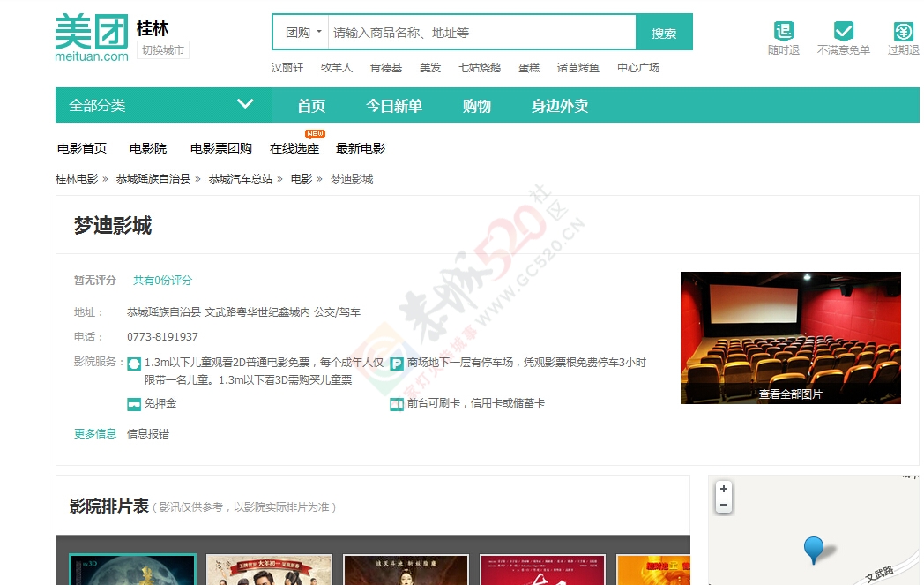924x585 pixels.
Task: Click the 影院排片表 schedule heading
Action: click(x=109, y=506)
